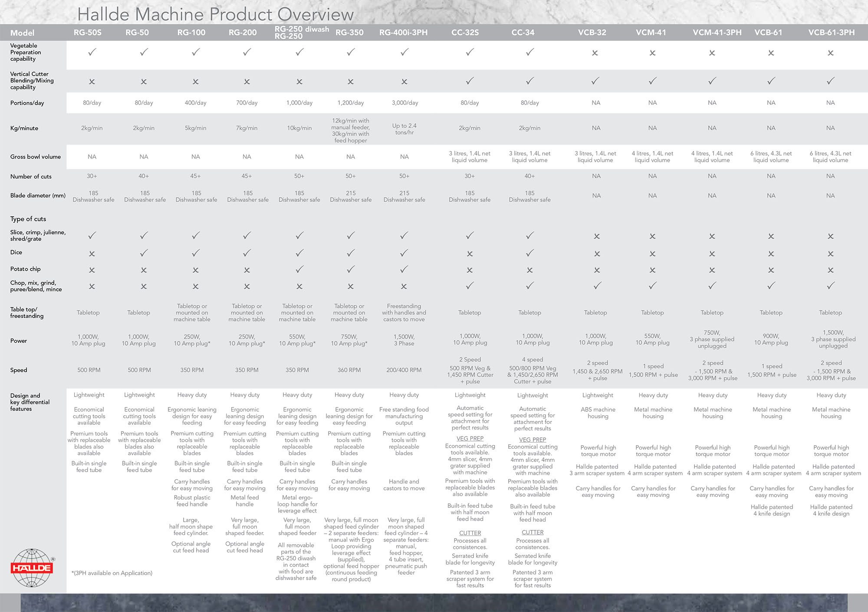
Task: Click the 'Up to 2.4 tons/hr' value
Action: (x=404, y=129)
